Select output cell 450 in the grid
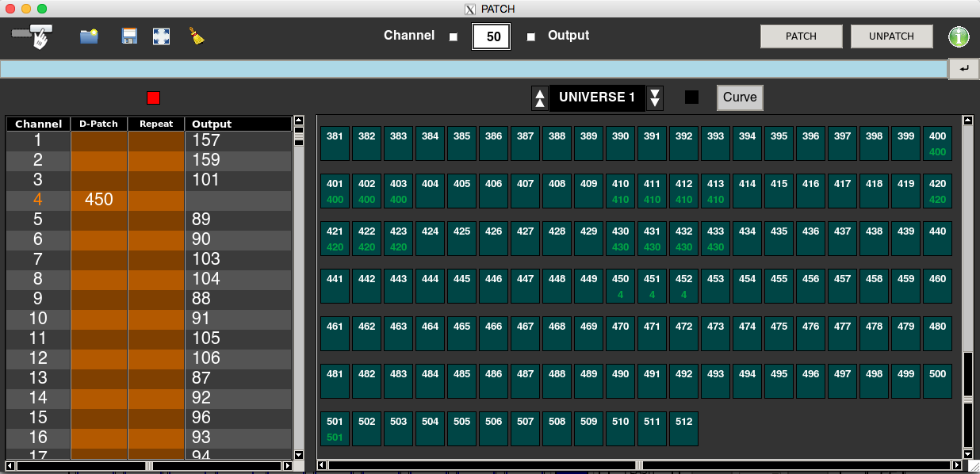 620,286
